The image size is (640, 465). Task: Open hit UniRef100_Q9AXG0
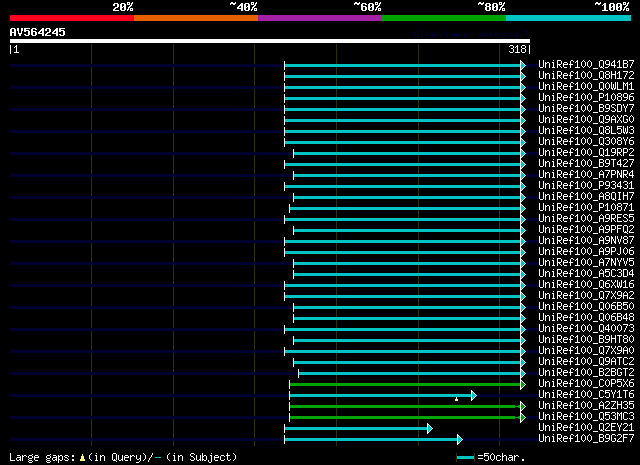(x=586, y=119)
